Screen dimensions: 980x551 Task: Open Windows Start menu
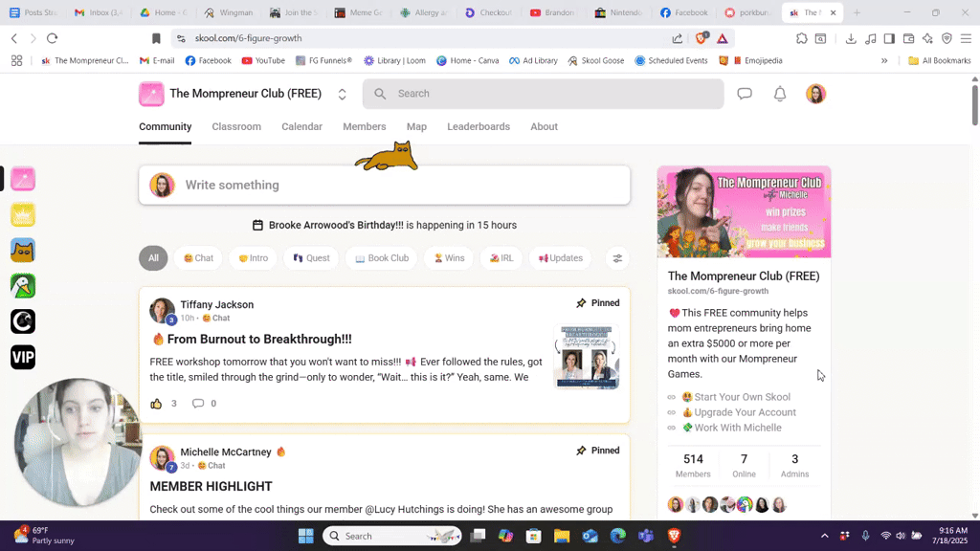click(x=305, y=536)
